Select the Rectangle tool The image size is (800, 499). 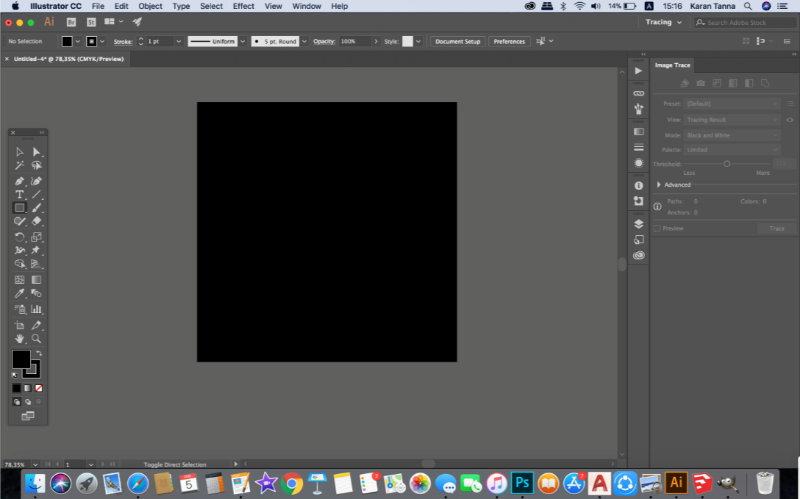[x=19, y=208]
